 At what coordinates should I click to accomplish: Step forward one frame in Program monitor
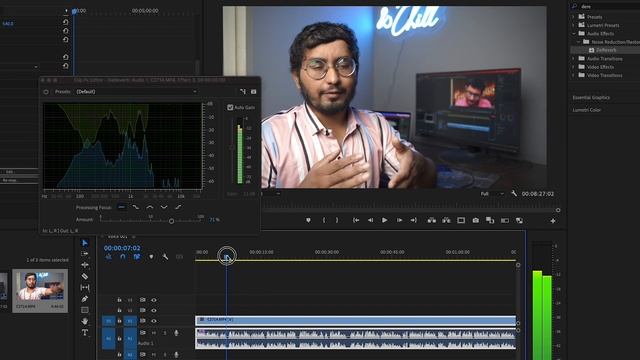[399, 220]
